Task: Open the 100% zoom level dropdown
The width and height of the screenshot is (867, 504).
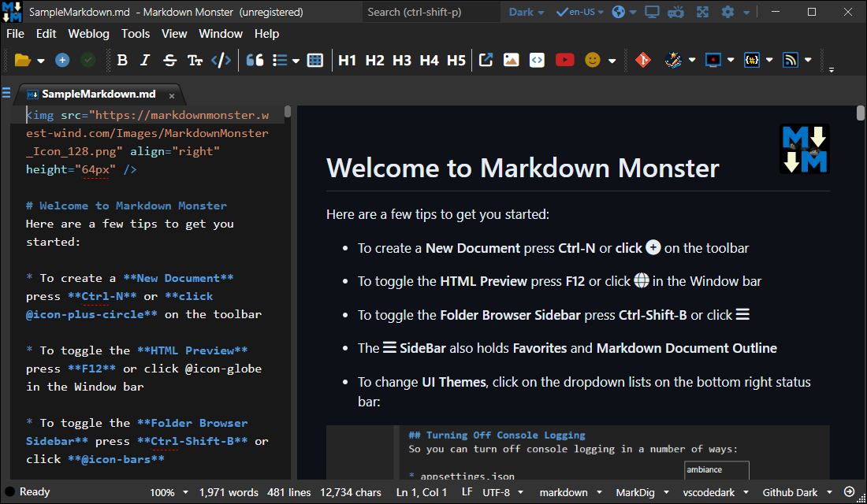Action: click(169, 492)
